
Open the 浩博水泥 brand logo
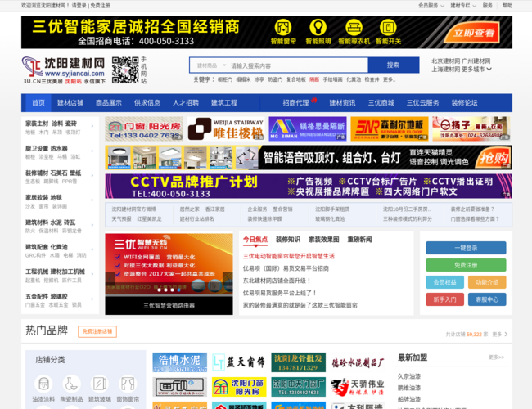point(178,362)
